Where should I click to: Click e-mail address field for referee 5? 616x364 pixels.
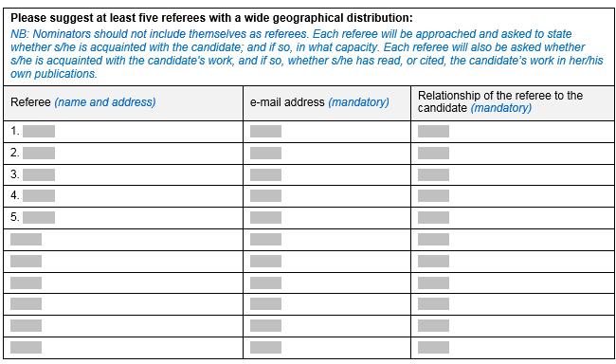[x=265, y=217]
